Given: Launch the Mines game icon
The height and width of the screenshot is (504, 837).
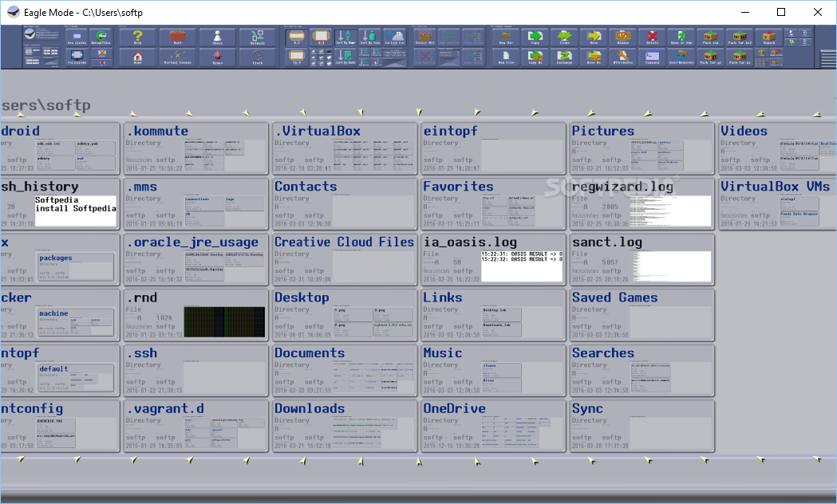Looking at the screenshot, I should (217, 57).
